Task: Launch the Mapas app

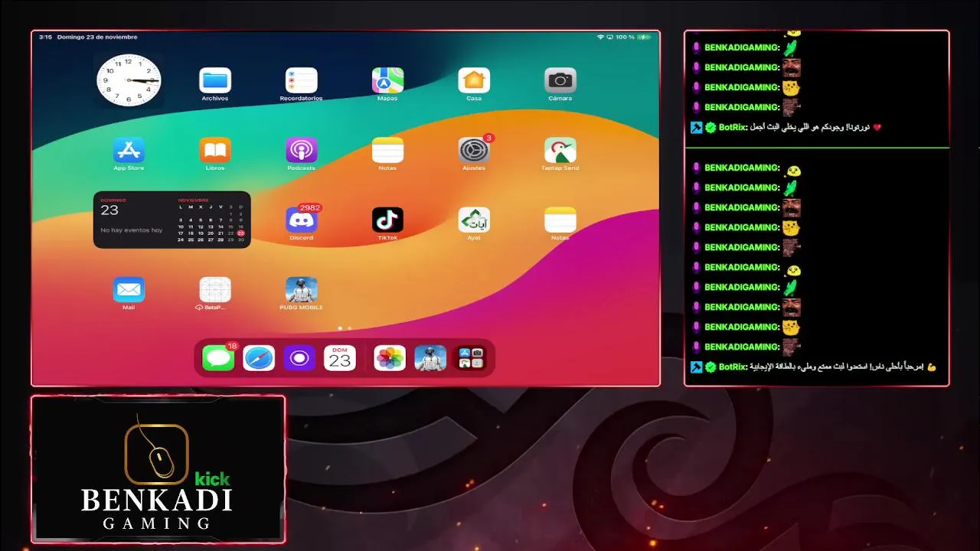Action: coord(387,80)
